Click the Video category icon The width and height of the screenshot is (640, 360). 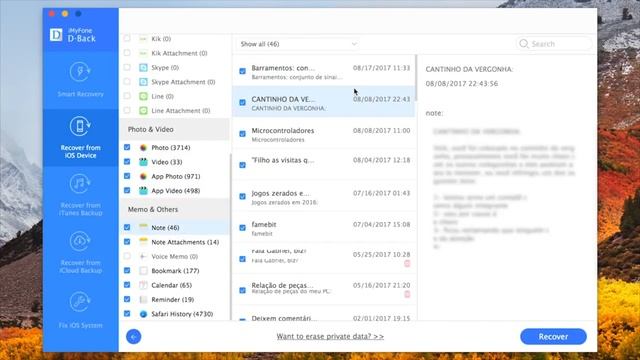point(143,162)
